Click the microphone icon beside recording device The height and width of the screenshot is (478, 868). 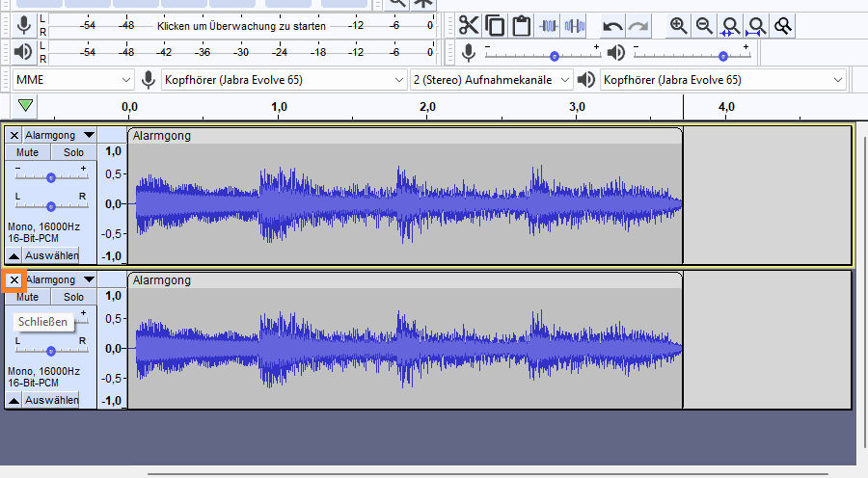click(x=148, y=80)
